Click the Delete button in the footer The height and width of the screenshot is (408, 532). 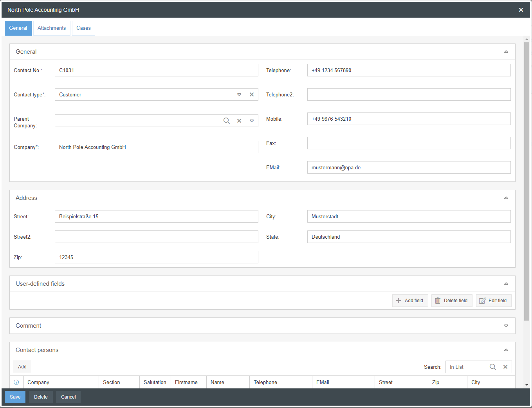pyautogui.click(x=41, y=397)
